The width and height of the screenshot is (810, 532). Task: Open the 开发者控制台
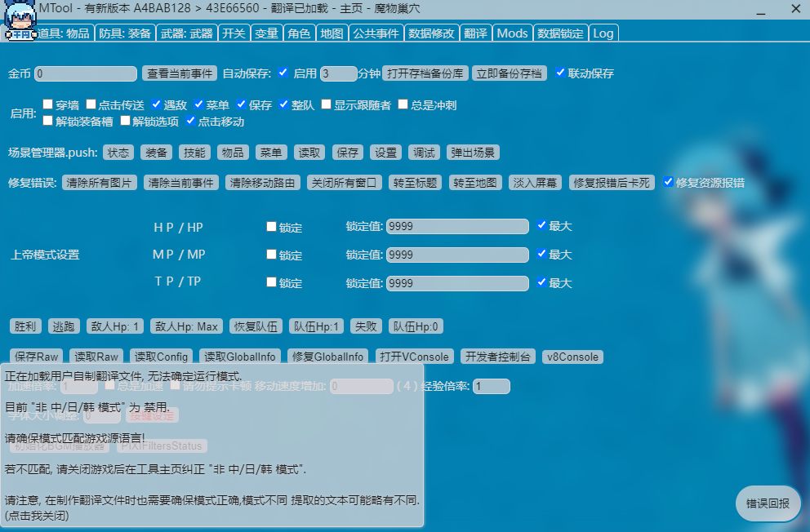click(x=497, y=357)
